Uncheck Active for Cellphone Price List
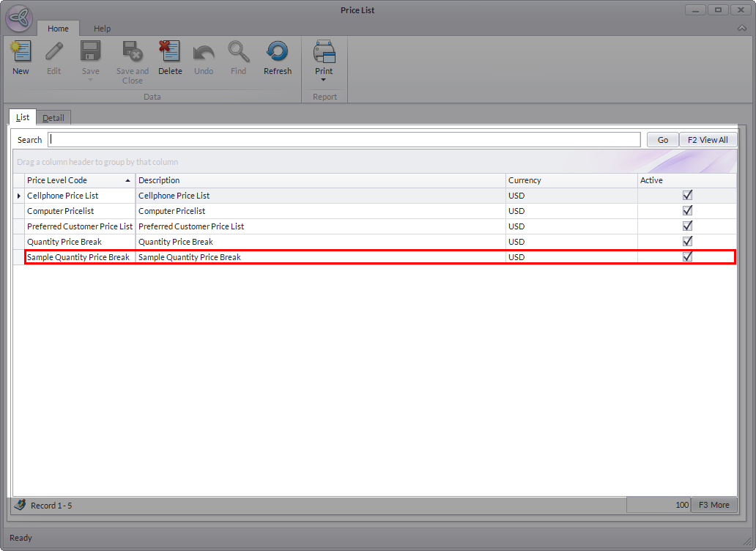 pos(687,196)
